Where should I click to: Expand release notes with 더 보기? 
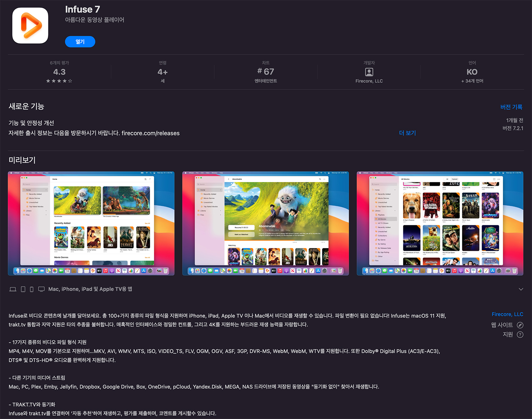click(407, 133)
